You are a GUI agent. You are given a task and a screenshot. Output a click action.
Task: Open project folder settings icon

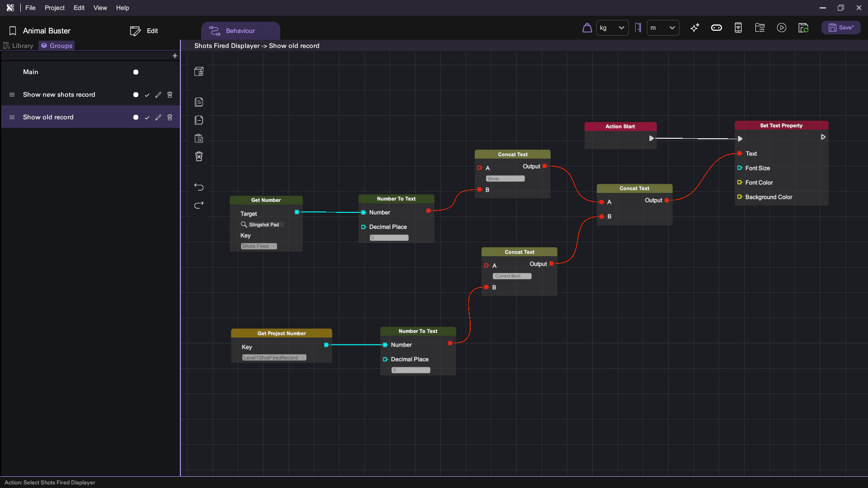[x=759, y=28]
